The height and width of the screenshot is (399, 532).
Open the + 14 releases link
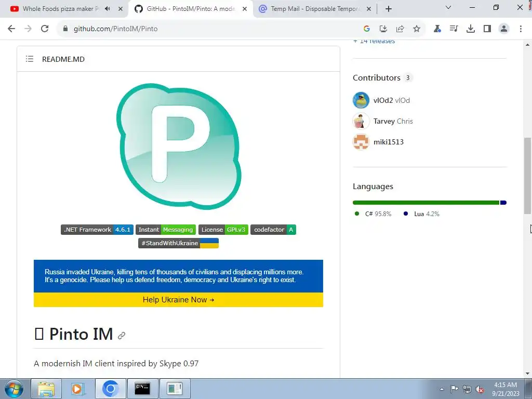click(x=374, y=41)
